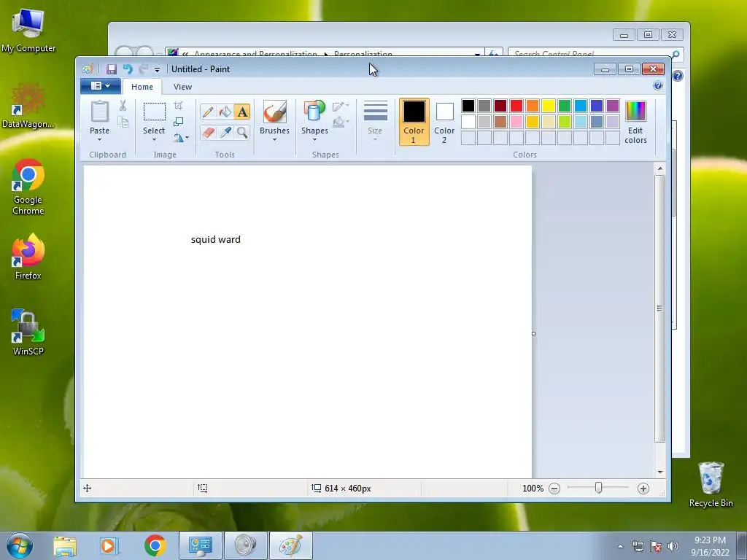This screenshot has height=560, width=747.
Task: Pick the yellow color swatch
Action: click(548, 105)
